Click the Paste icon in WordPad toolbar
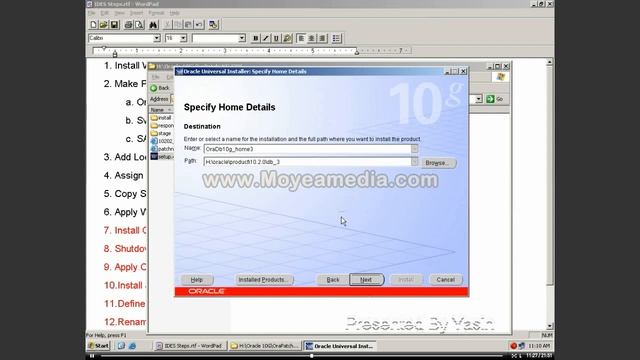This screenshot has width=640, height=360. pyautogui.click(x=188, y=25)
